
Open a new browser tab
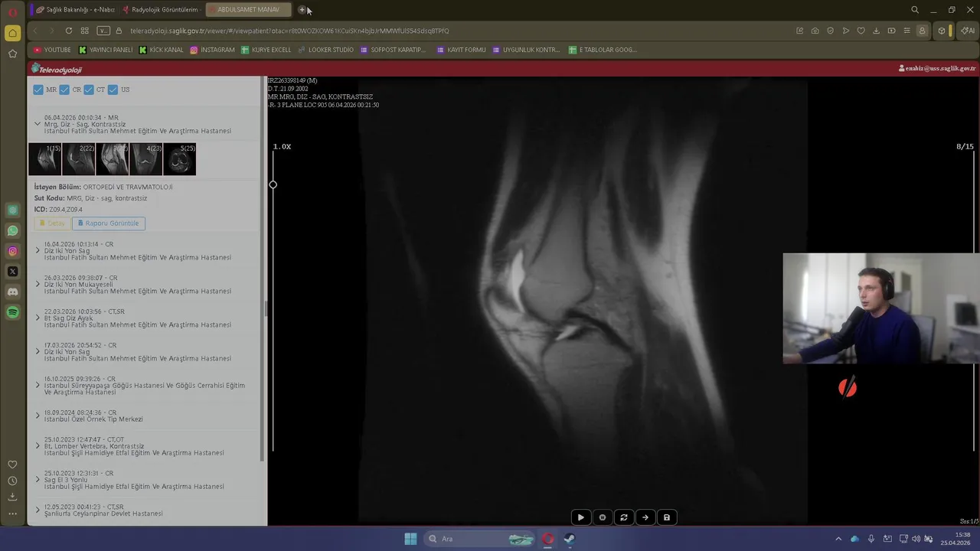(x=302, y=10)
